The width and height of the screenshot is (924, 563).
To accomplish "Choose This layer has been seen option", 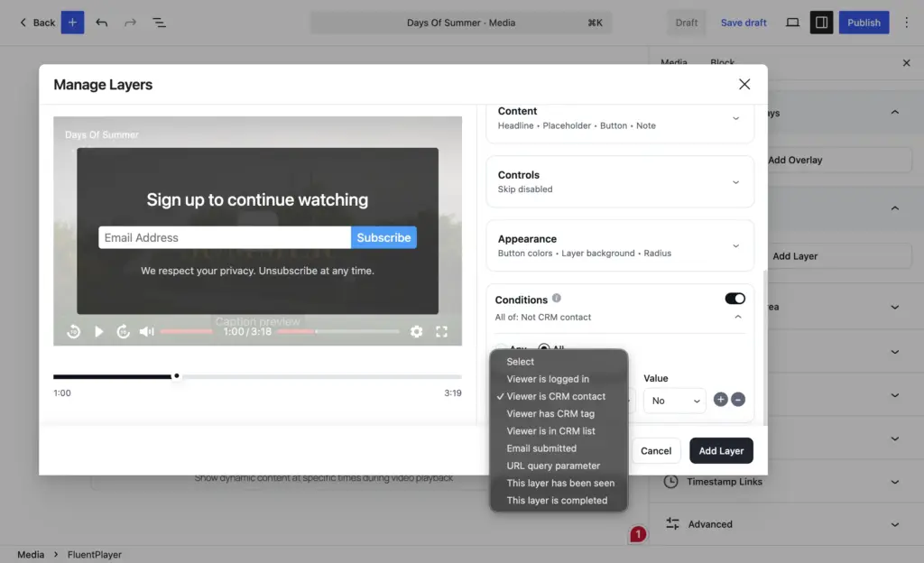I will (559, 483).
